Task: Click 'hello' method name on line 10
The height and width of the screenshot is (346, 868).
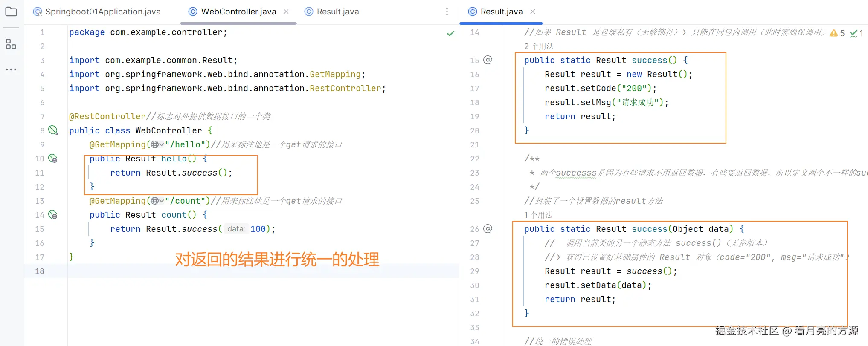Action: pyautogui.click(x=174, y=159)
